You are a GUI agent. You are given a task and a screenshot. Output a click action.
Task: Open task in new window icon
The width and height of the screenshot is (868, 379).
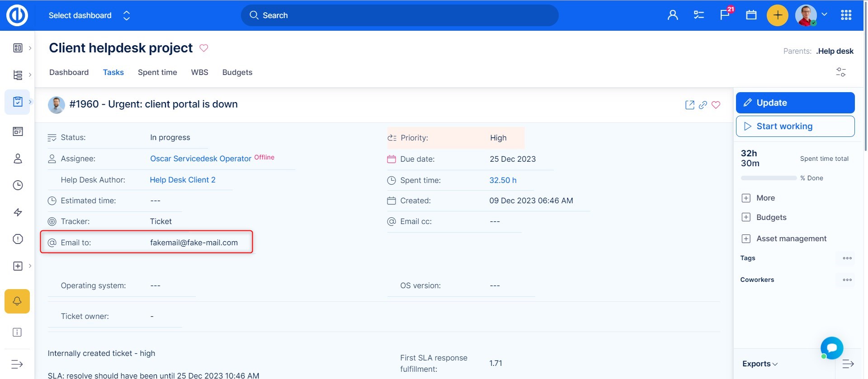[x=689, y=105]
